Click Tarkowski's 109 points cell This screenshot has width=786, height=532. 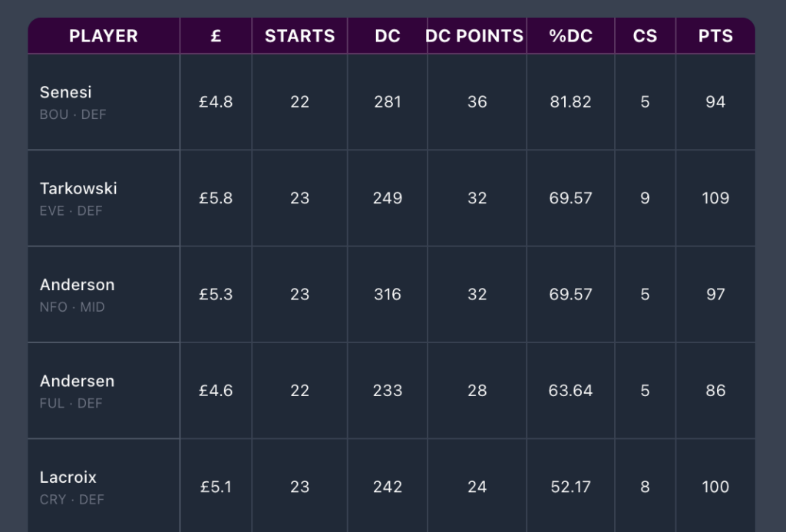[715, 198]
